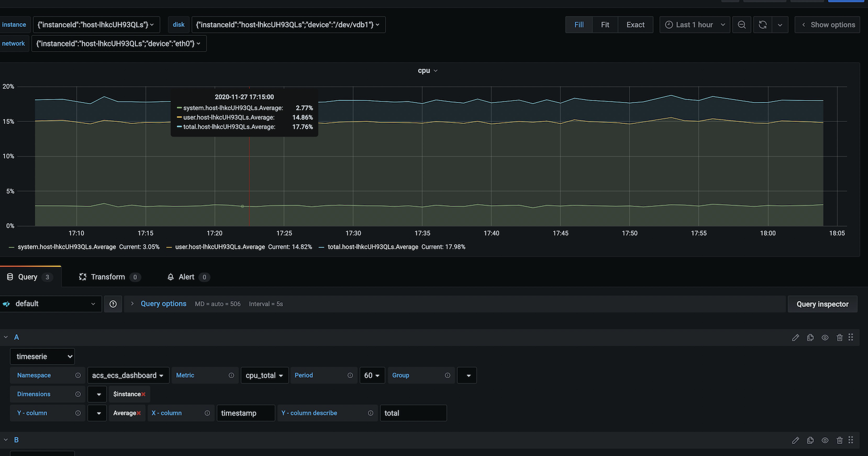The height and width of the screenshot is (456, 868).
Task: Click the Show options button
Action: [x=827, y=25]
